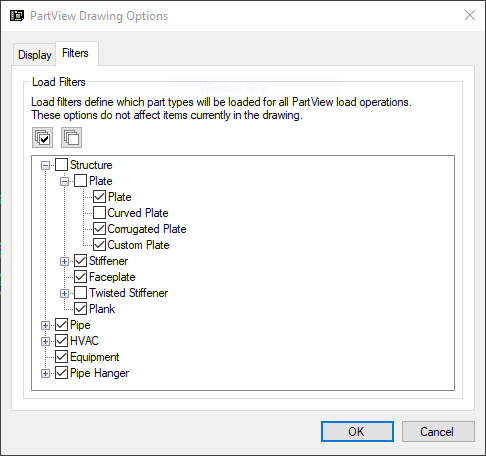Uncheck the Equipment filter
Viewport: 486px width, 456px height.
61,357
